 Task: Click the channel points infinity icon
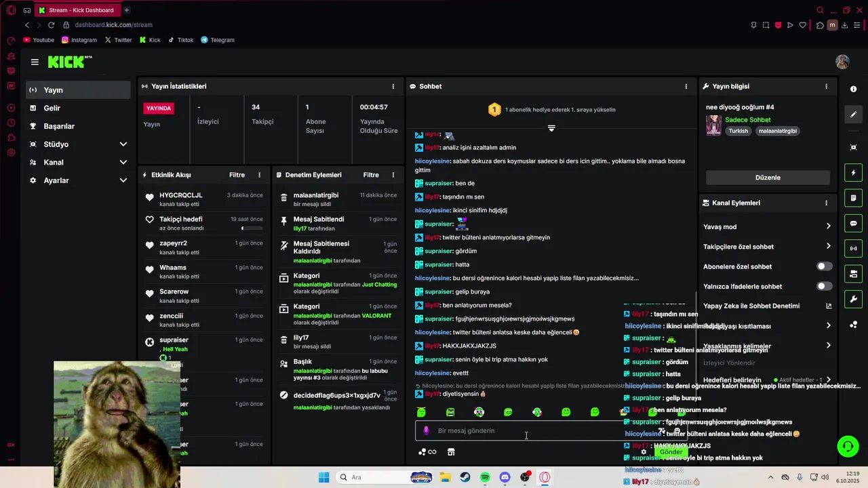point(427,452)
